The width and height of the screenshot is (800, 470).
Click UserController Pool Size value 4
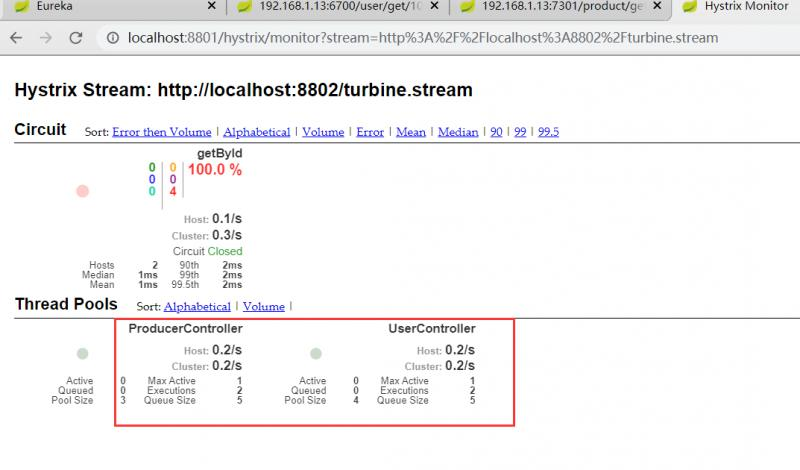pos(356,400)
